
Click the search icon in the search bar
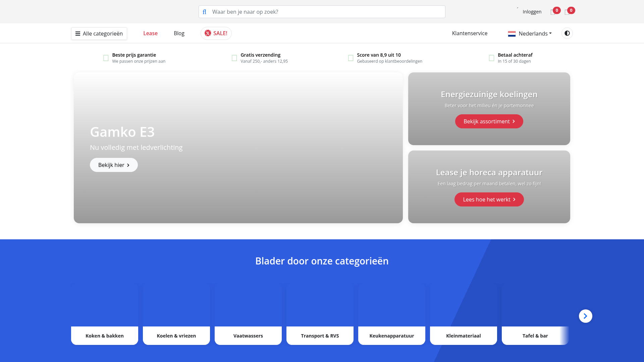pos(204,12)
